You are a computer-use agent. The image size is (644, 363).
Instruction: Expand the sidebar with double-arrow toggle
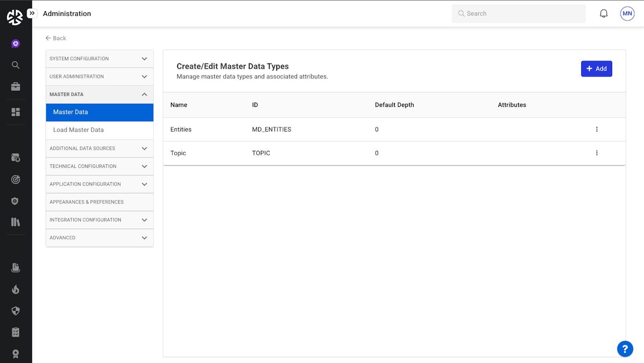pyautogui.click(x=32, y=13)
